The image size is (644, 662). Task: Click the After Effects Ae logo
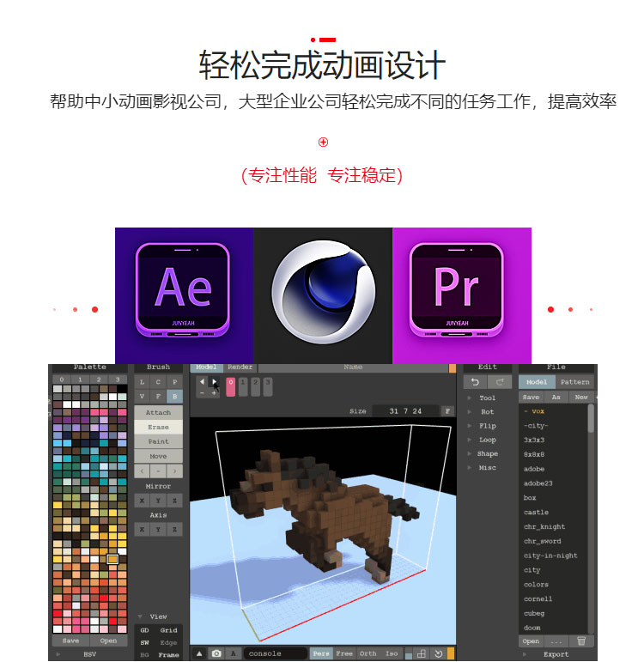(x=183, y=289)
